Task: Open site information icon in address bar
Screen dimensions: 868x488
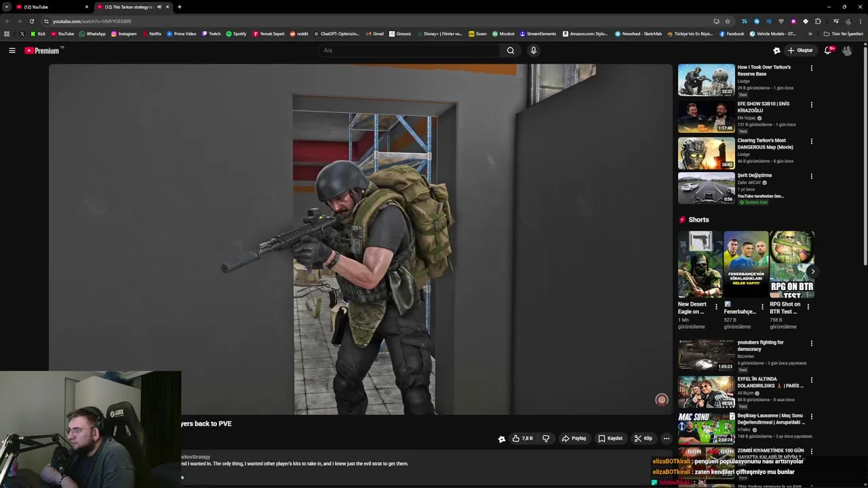Action: click(46, 21)
